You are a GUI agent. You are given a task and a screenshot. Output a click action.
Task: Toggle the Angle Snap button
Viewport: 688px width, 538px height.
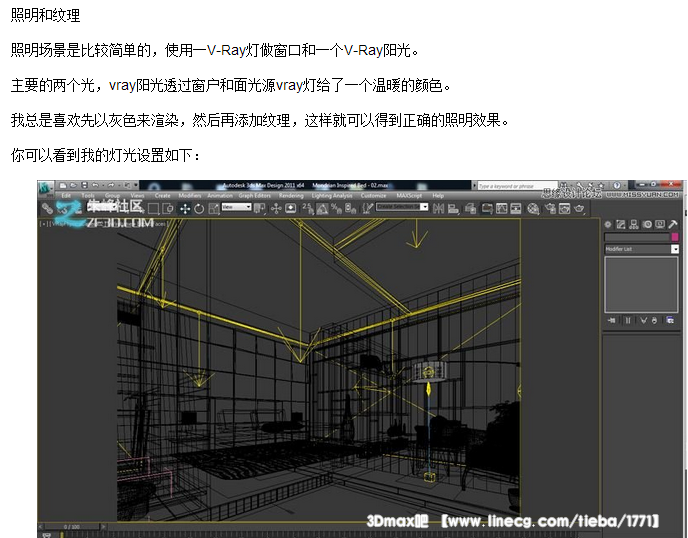pyautogui.click(x=322, y=209)
